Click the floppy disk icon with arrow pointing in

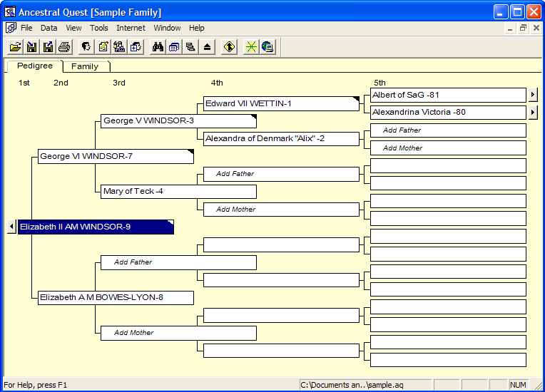point(31,47)
